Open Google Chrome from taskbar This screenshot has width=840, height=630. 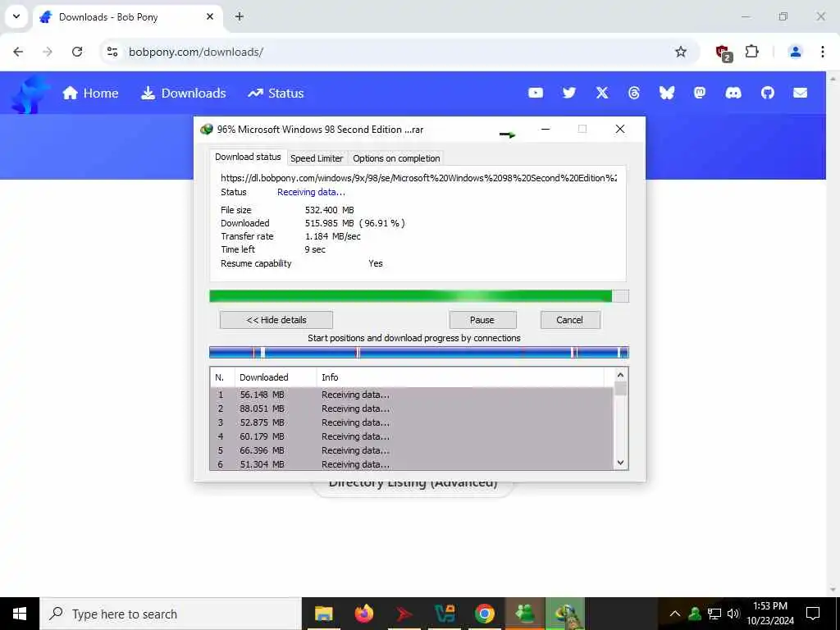(484, 614)
